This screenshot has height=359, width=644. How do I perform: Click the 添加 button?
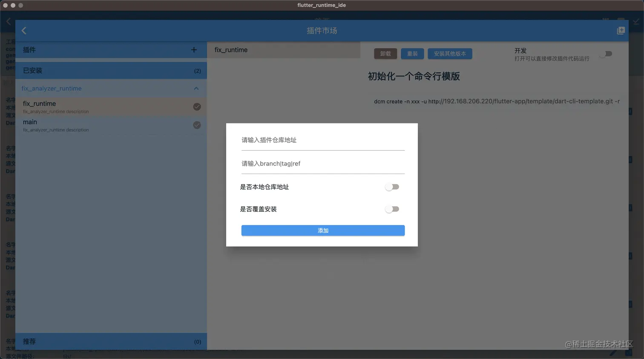click(323, 231)
